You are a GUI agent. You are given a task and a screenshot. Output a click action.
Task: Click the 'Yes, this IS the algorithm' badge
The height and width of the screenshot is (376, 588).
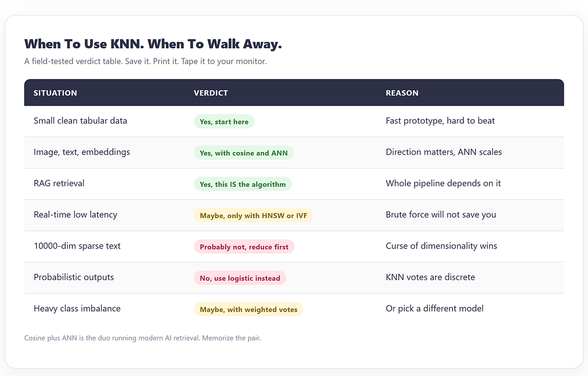point(243,184)
